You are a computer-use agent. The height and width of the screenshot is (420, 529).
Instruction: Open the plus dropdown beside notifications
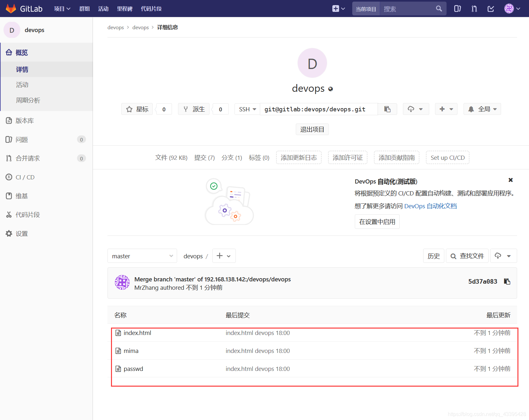click(x=446, y=109)
